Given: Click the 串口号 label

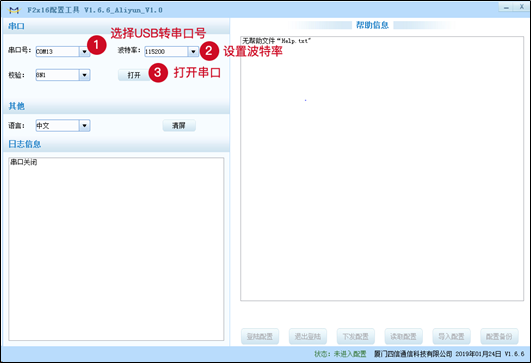Looking at the screenshot, I should tap(19, 50).
